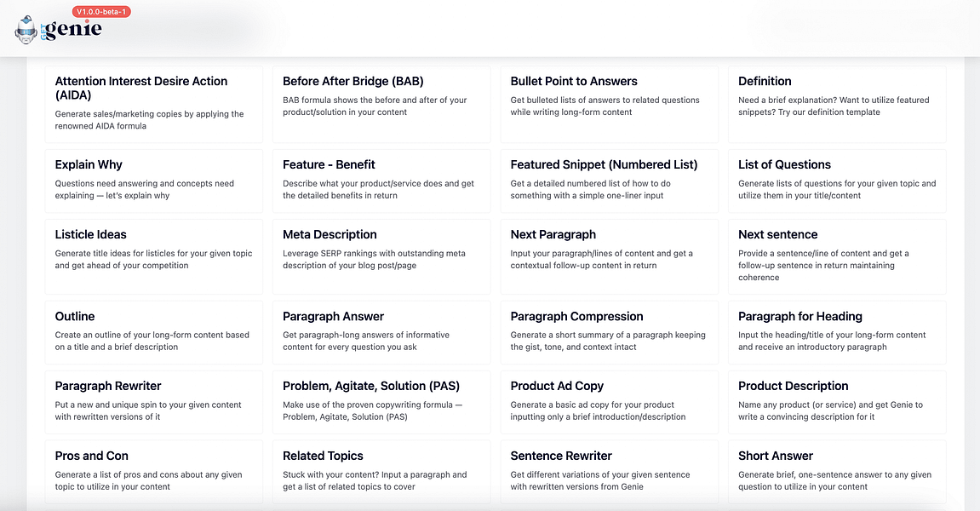Open Bullet Point to Answers template
The height and width of the screenshot is (511, 980).
610,105
